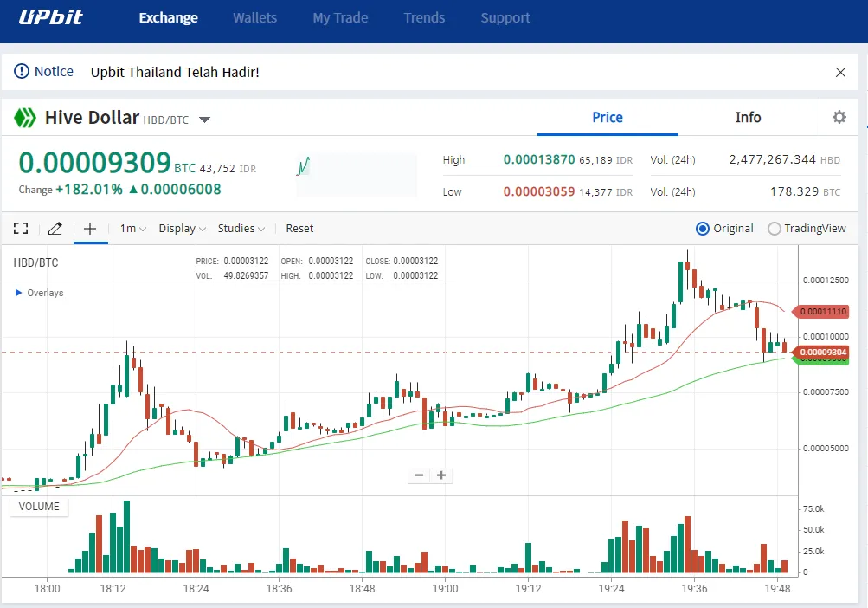Switch to the Info tab
Screen dimensions: 868x608
pyautogui.click(x=748, y=118)
